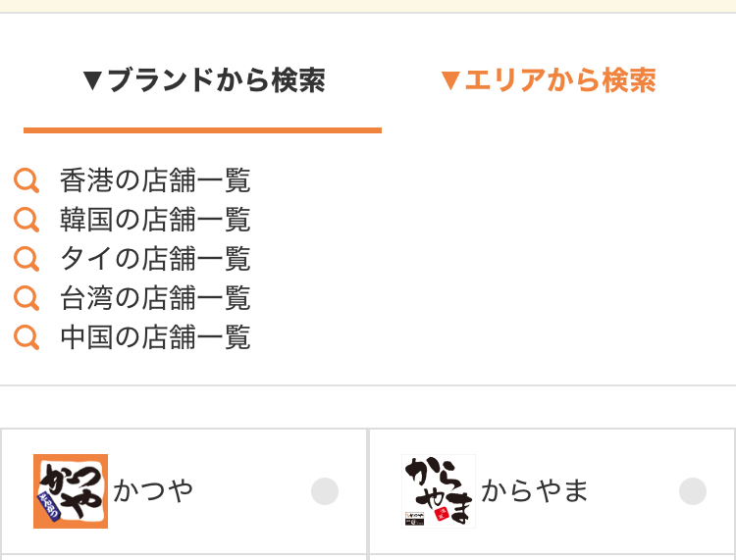This screenshot has width=736, height=560.
Task: Select the かつや brand name label
Action: 154,490
